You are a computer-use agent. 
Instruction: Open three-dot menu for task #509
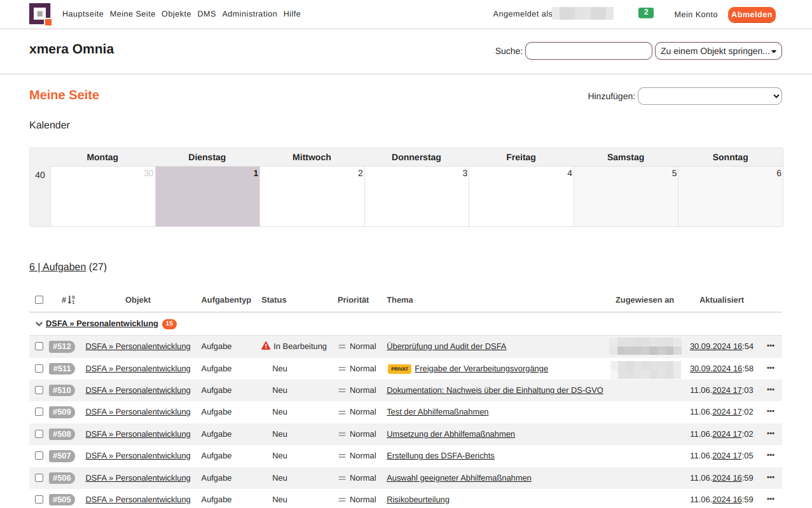pyautogui.click(x=770, y=411)
